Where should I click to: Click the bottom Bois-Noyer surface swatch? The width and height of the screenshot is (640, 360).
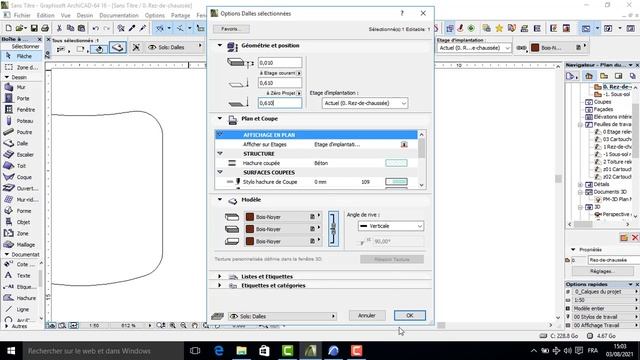[250, 242]
